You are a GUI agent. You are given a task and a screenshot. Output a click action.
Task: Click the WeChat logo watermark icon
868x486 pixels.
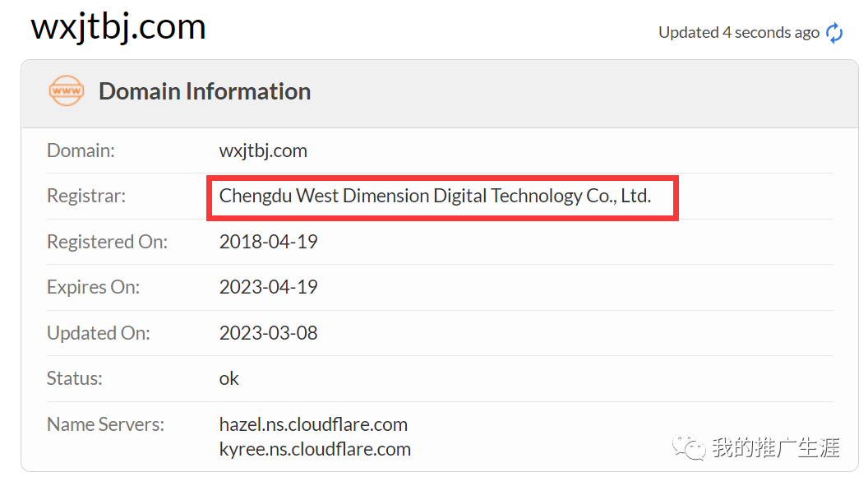(689, 447)
